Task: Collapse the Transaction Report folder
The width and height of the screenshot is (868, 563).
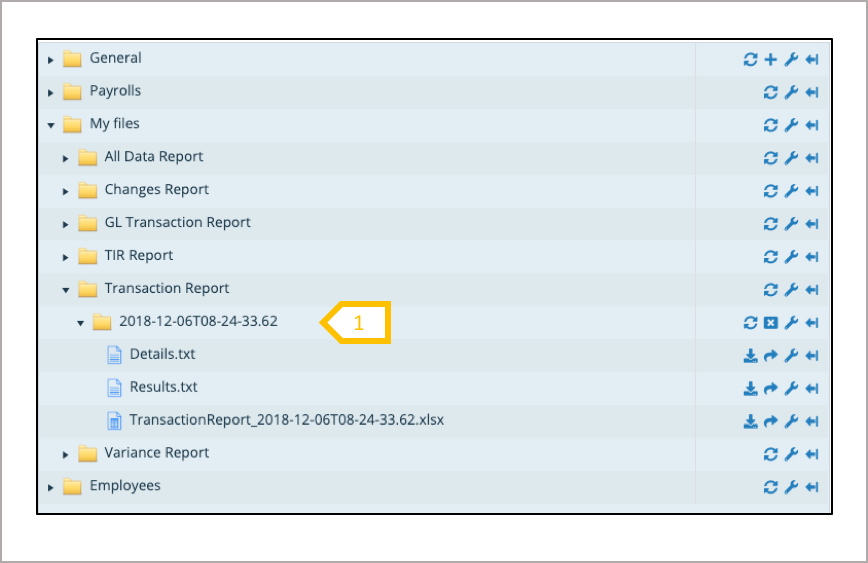Action: pos(66,290)
